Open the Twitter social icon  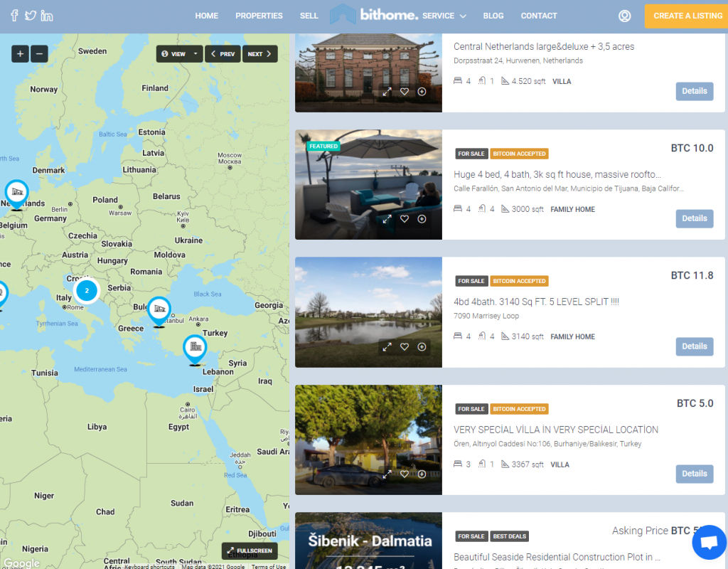(31, 16)
